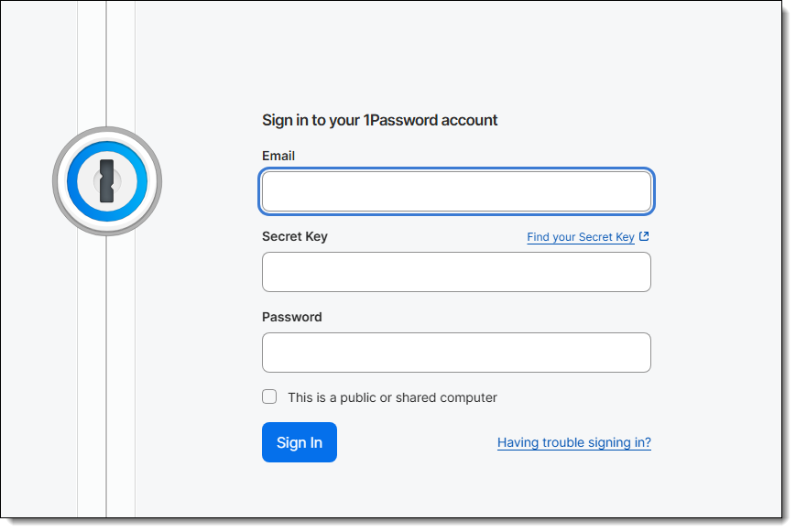Click the 'Sign in to your 1Password account' heading

click(379, 120)
